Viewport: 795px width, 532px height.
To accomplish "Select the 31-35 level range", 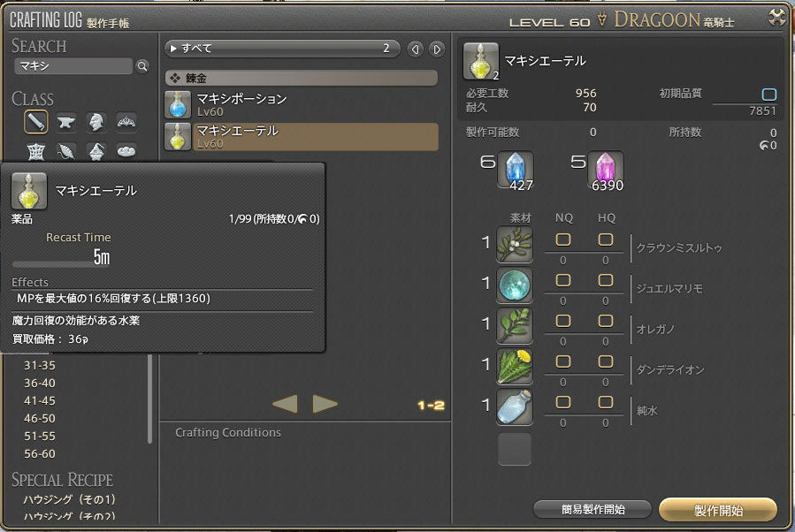I will 40,365.
